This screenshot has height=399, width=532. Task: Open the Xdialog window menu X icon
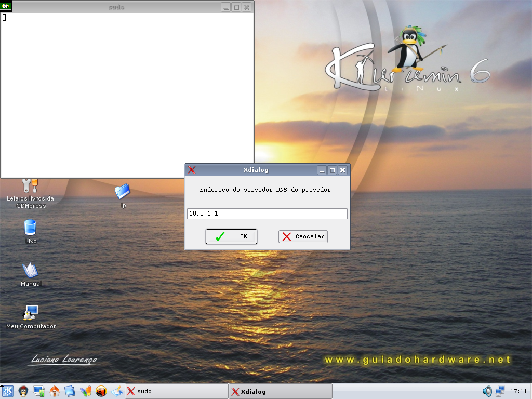click(192, 170)
